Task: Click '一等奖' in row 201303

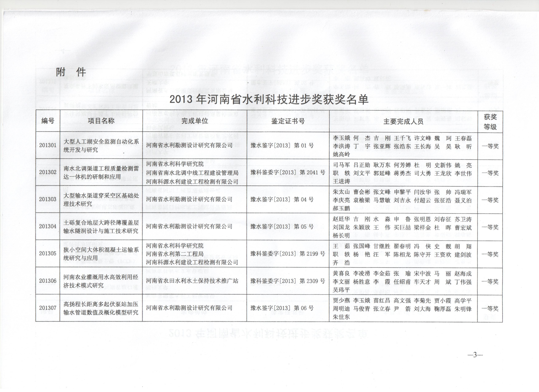Action: pyautogui.click(x=490, y=200)
